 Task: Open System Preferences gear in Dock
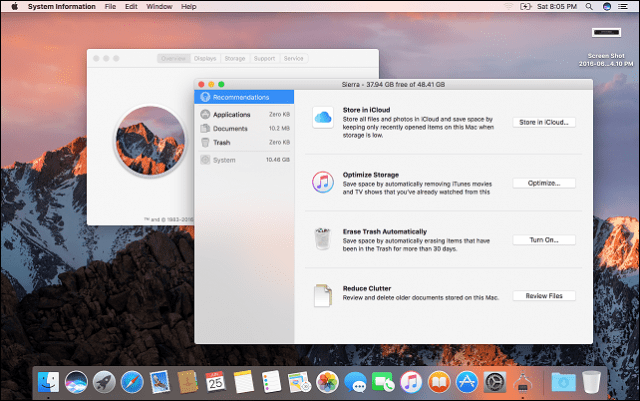click(x=495, y=382)
